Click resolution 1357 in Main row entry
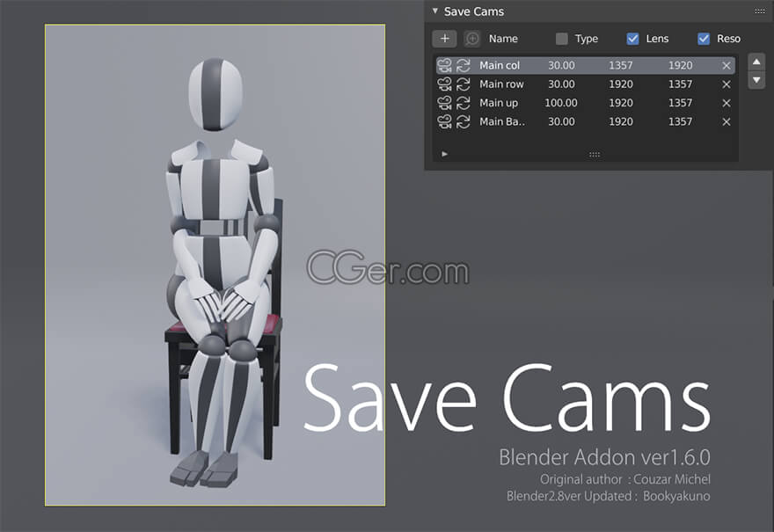The height and width of the screenshot is (532, 774). tap(680, 84)
